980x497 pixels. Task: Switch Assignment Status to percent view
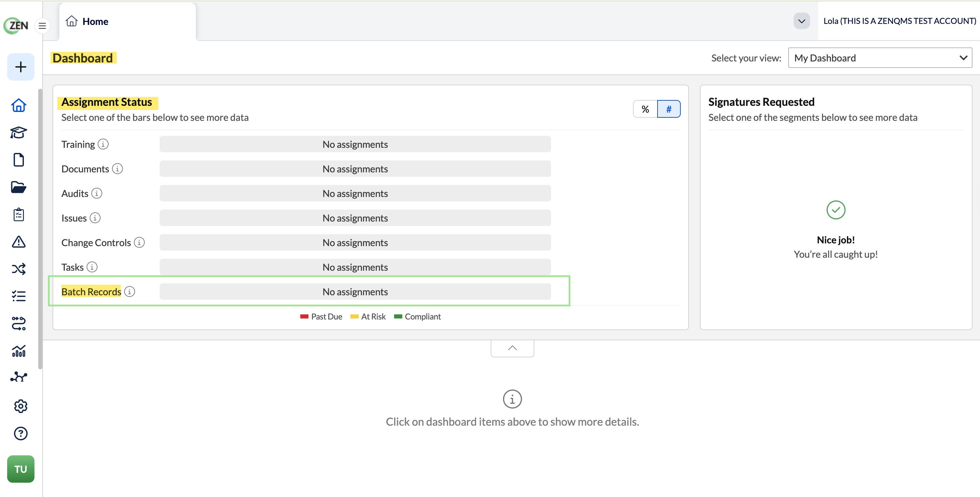pos(645,109)
